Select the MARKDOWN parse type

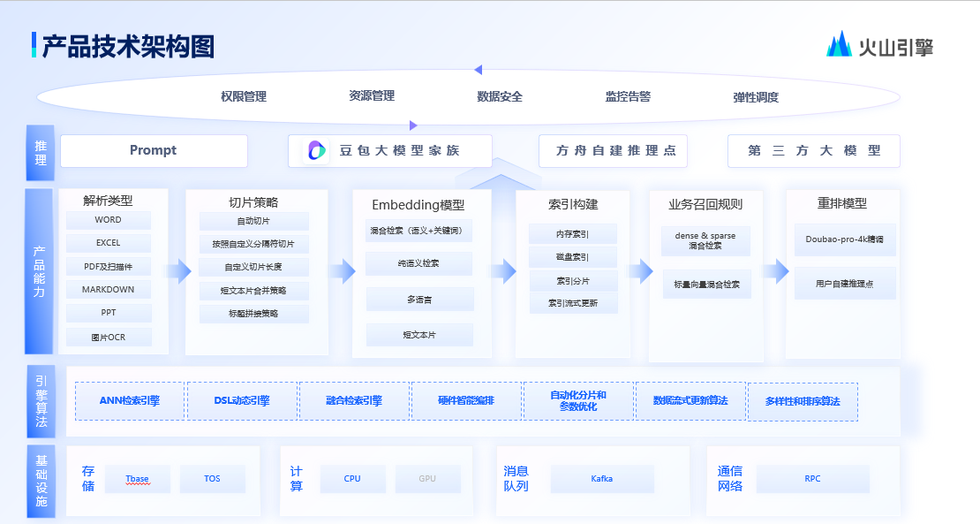click(108, 290)
